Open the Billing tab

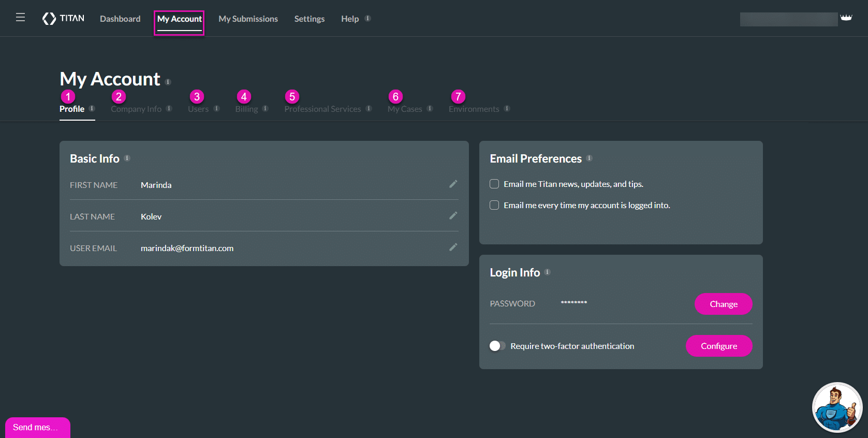(x=246, y=109)
